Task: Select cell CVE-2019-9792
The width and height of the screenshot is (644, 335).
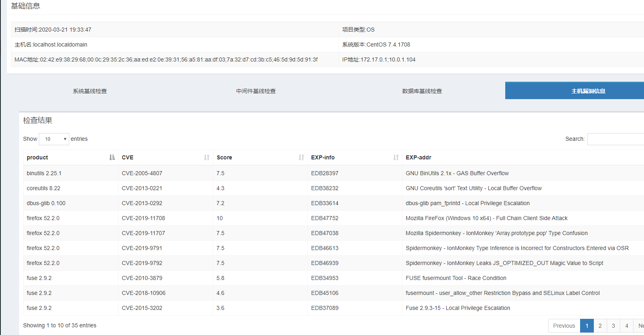Action: [x=142, y=263]
